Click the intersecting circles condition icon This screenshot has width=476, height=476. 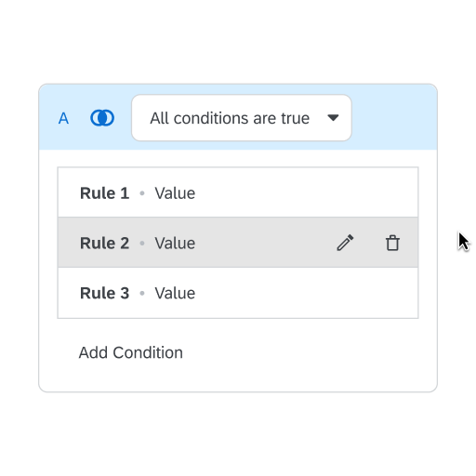(102, 118)
